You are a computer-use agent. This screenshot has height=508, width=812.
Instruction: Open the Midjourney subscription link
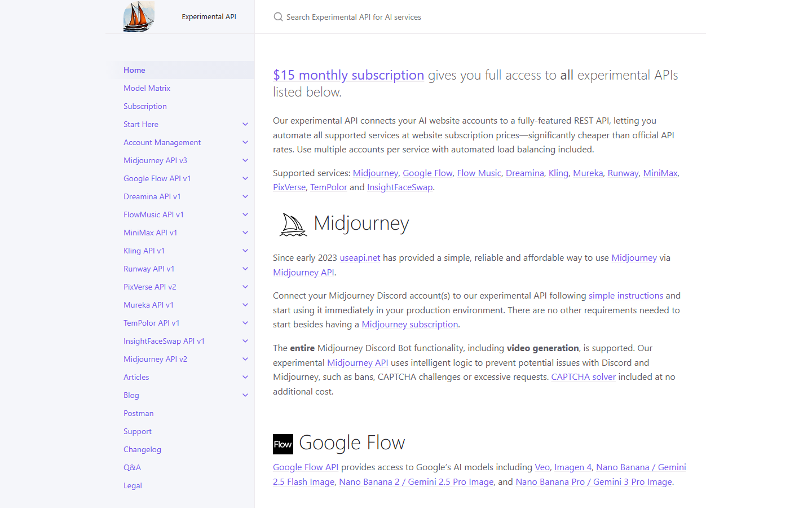[x=410, y=325]
